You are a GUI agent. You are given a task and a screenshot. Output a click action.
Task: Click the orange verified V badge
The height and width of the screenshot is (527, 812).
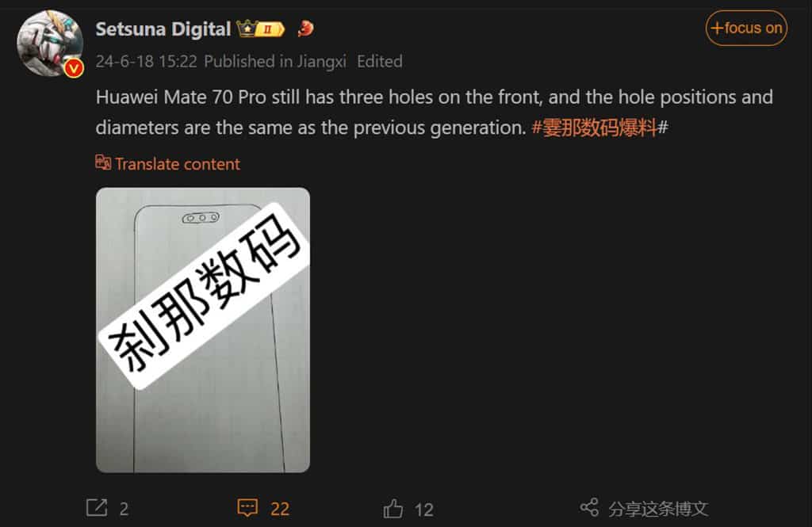(x=74, y=68)
